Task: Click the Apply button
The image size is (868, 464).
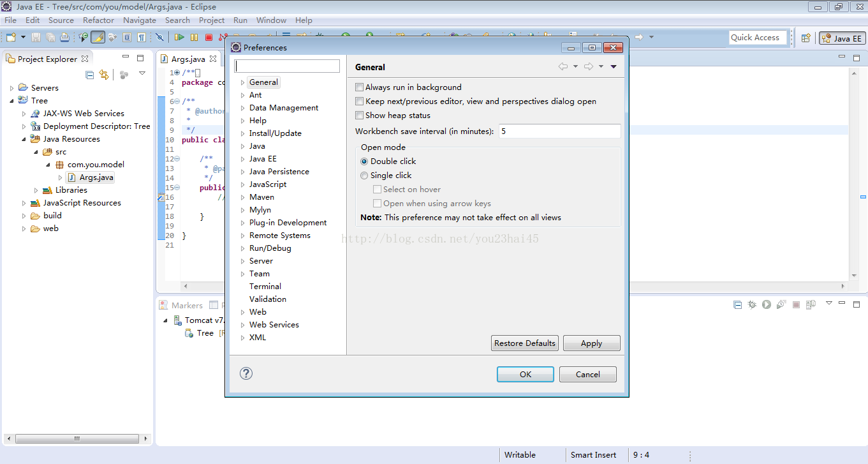Action: tap(592, 343)
